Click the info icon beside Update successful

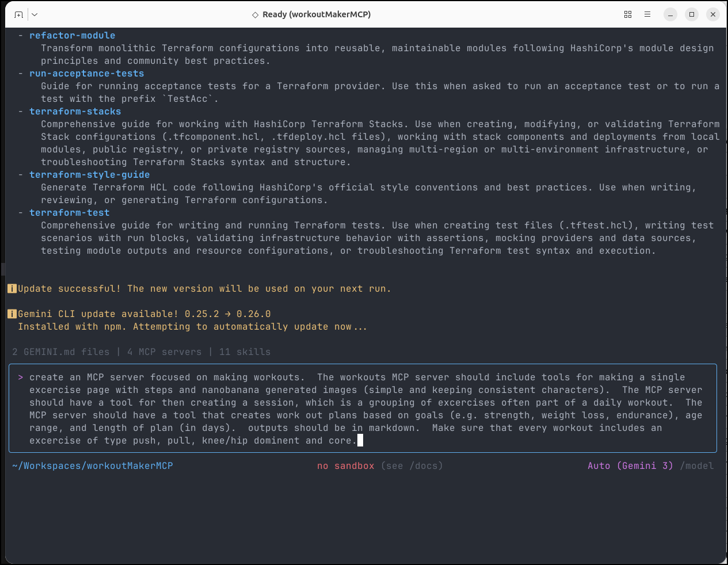coord(12,289)
